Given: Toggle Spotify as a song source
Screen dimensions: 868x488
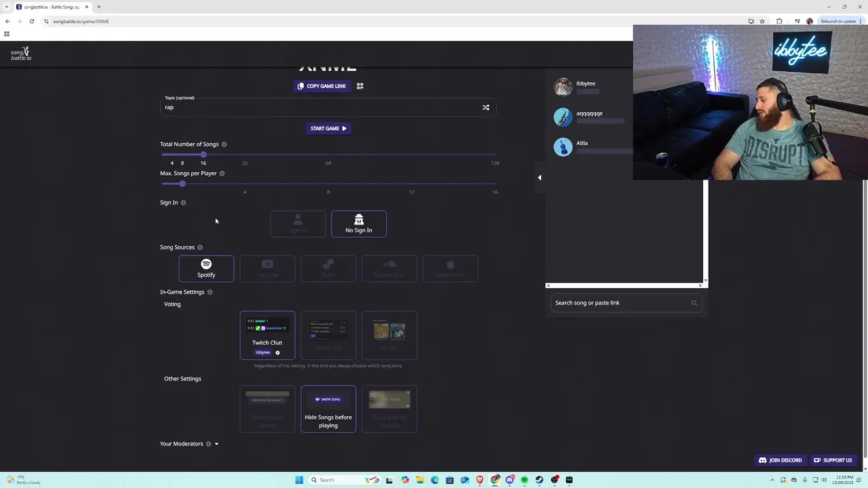Looking at the screenshot, I should point(206,268).
